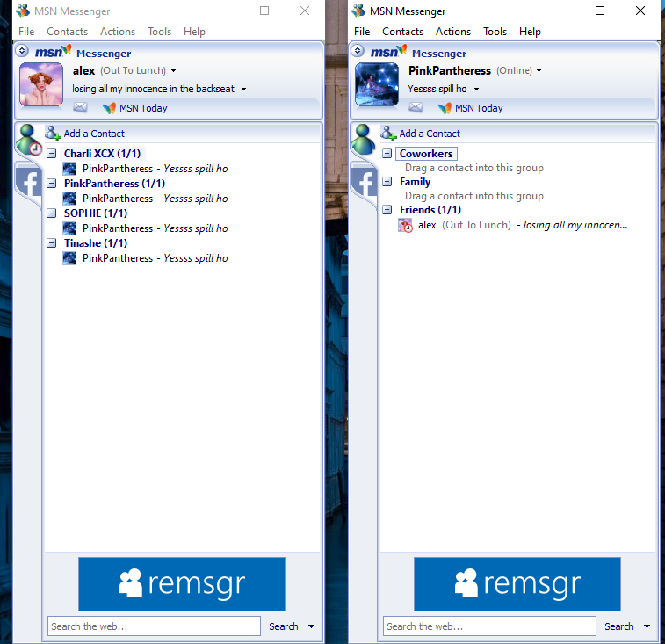Viewport: 665px width, 644px height.
Task: Open the Tools menu in the right window
Action: click(495, 32)
